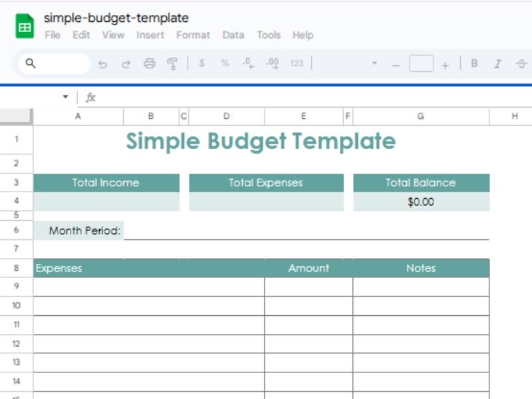Image resolution: width=532 pixels, height=399 pixels.
Task: Open the Tools menu
Action: [269, 35]
